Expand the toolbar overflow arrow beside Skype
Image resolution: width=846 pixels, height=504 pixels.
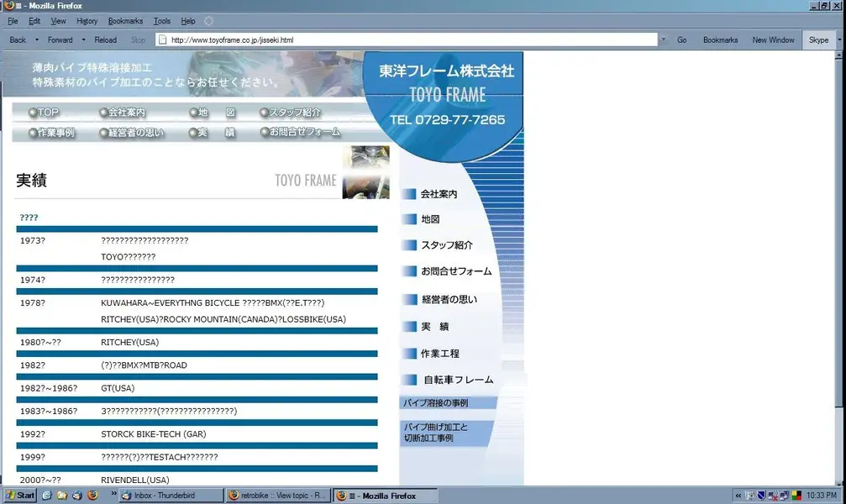pyautogui.click(x=839, y=40)
